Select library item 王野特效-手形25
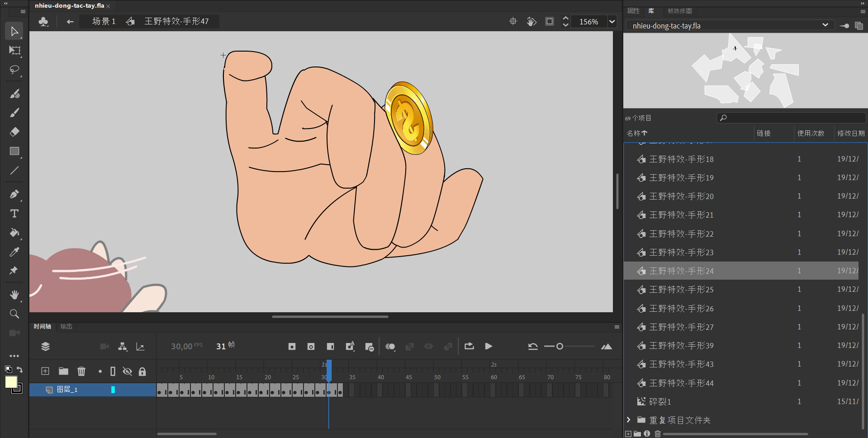 click(681, 290)
